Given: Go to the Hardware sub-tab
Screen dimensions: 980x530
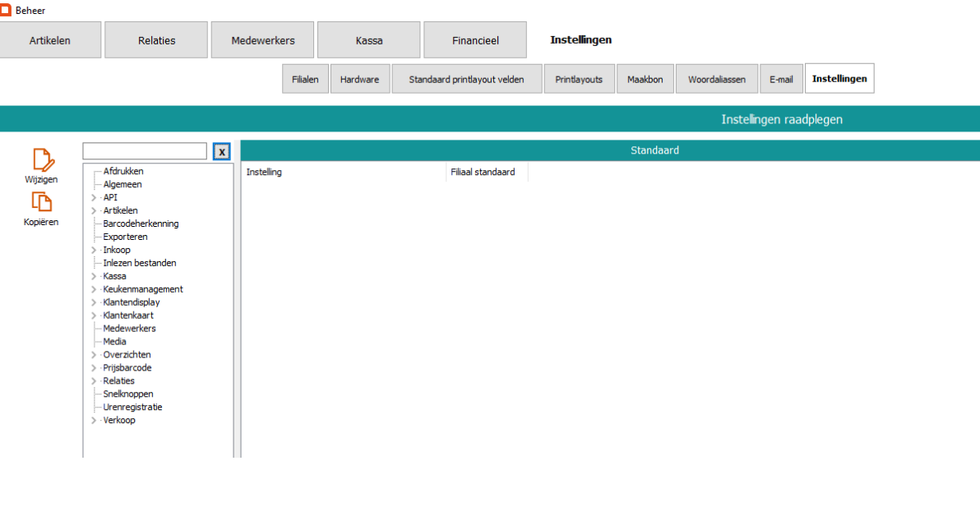Looking at the screenshot, I should point(359,80).
